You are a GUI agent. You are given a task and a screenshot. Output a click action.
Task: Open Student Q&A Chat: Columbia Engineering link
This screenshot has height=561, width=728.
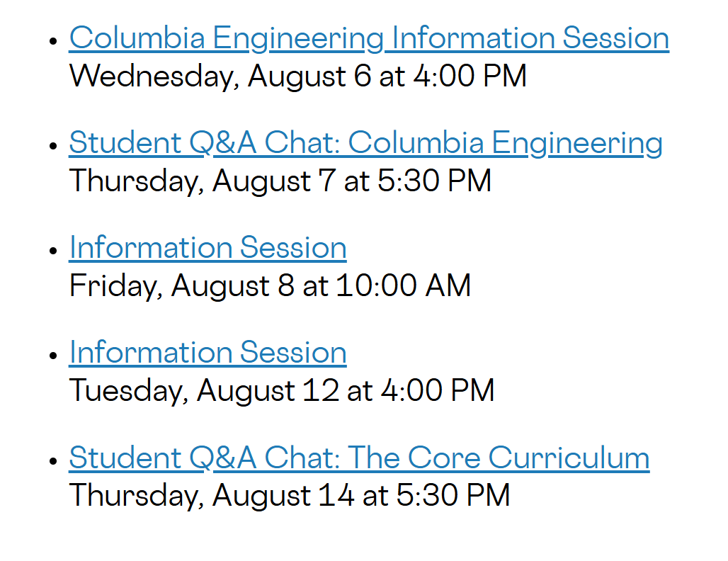[366, 143]
